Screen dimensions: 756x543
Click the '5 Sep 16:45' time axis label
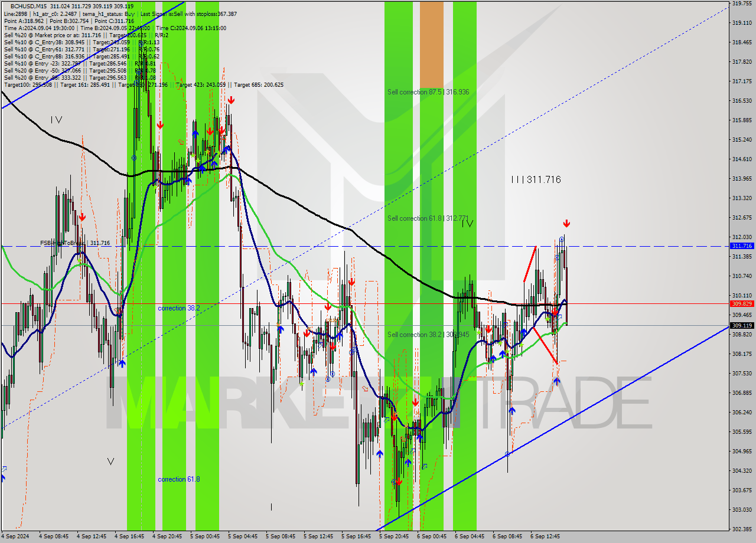coord(356,537)
